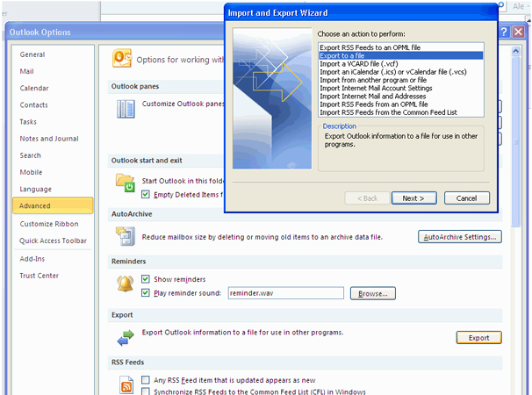This screenshot has height=395, width=532.
Task: Select 'Import Internet Mail and Addresses'
Action: 401,97
